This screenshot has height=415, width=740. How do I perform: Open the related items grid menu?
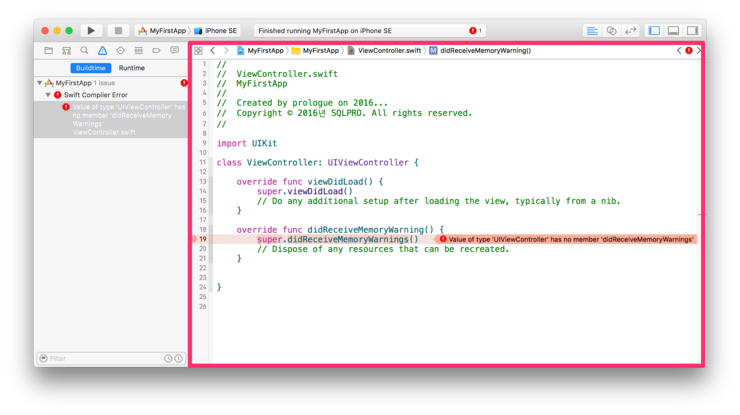click(198, 51)
